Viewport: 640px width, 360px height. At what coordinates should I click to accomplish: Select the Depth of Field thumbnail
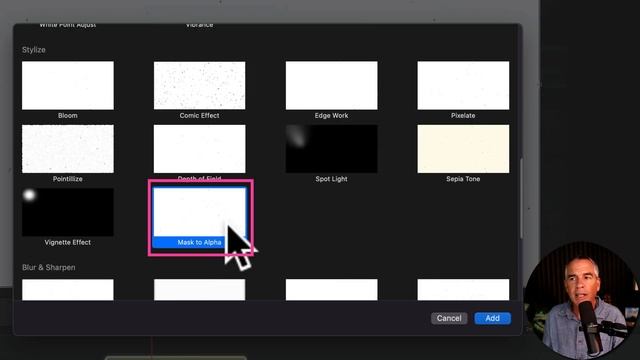[x=200, y=149]
